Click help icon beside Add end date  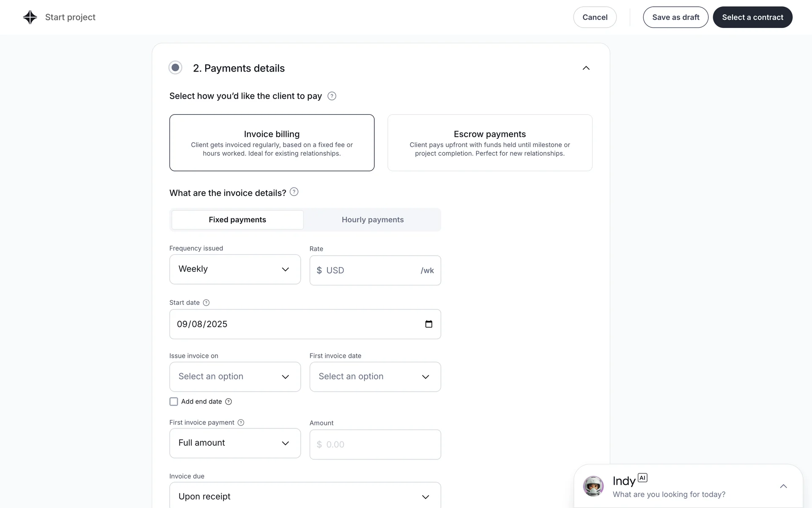pyautogui.click(x=228, y=402)
